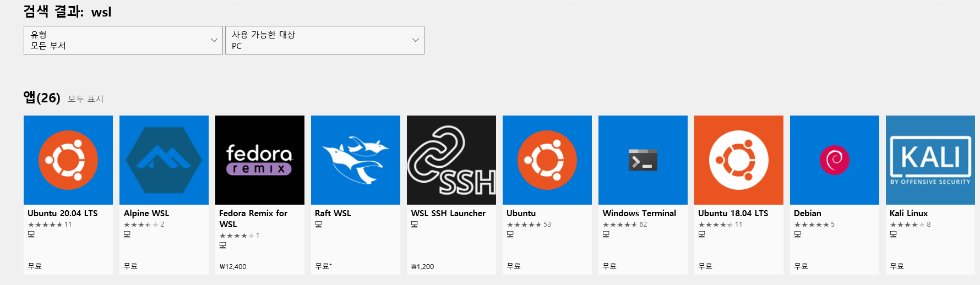The width and height of the screenshot is (980, 285).
Task: Open the Raft WSL title
Action: click(x=333, y=213)
